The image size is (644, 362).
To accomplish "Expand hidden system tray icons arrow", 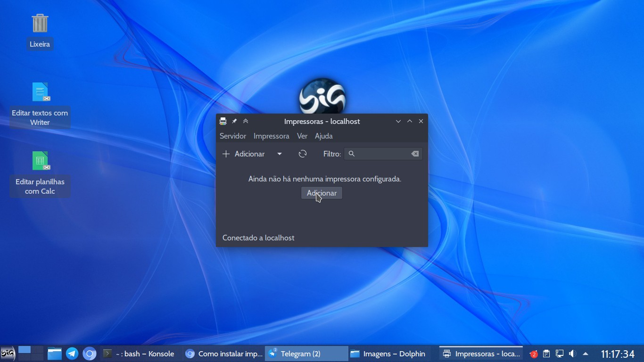I will pyautogui.click(x=586, y=354).
